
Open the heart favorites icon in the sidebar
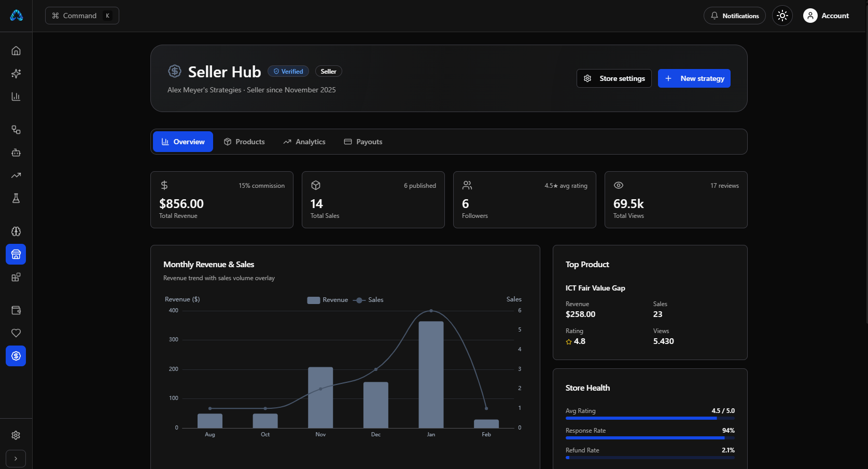[16, 333]
